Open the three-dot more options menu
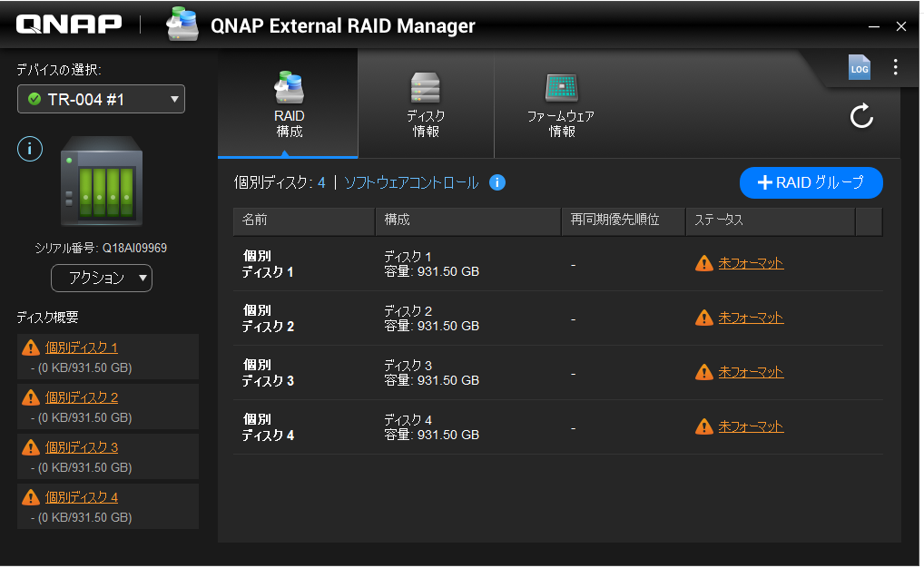Viewport: 924px width, 568px height. coord(895,67)
